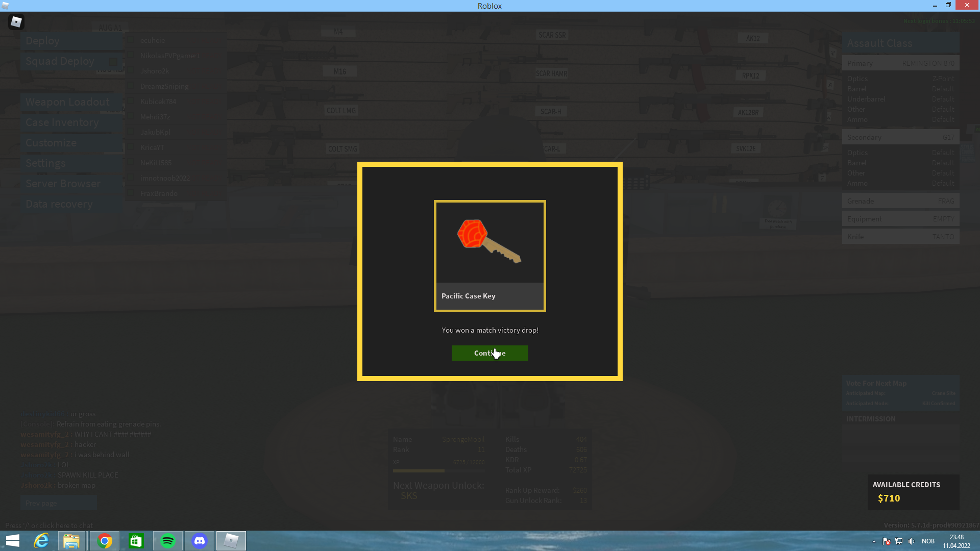Viewport: 980px width, 551px height.
Task: Tick checkbox next to Mehdi37z
Action: click(x=131, y=116)
